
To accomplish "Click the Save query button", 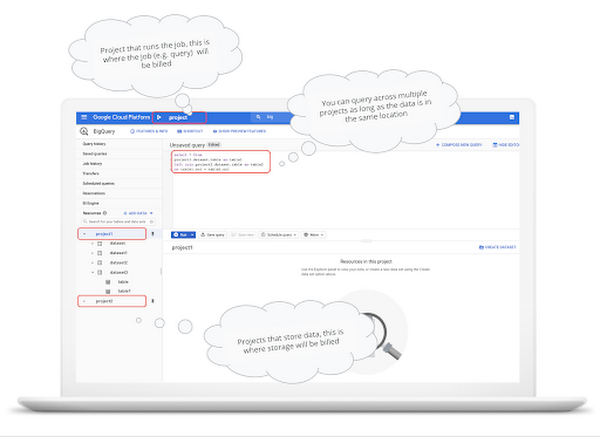I will pyautogui.click(x=212, y=235).
